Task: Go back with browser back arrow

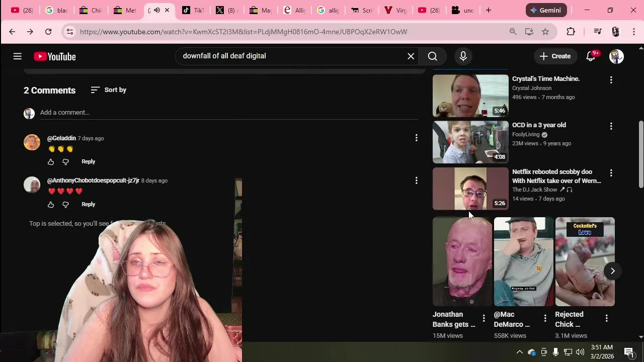Action: point(12,32)
